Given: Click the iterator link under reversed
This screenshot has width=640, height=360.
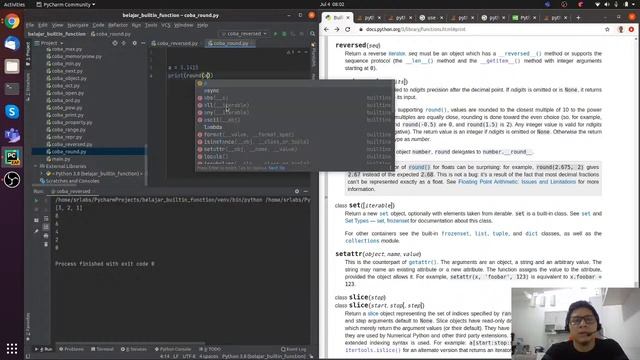Looking at the screenshot, I should coord(397,53).
